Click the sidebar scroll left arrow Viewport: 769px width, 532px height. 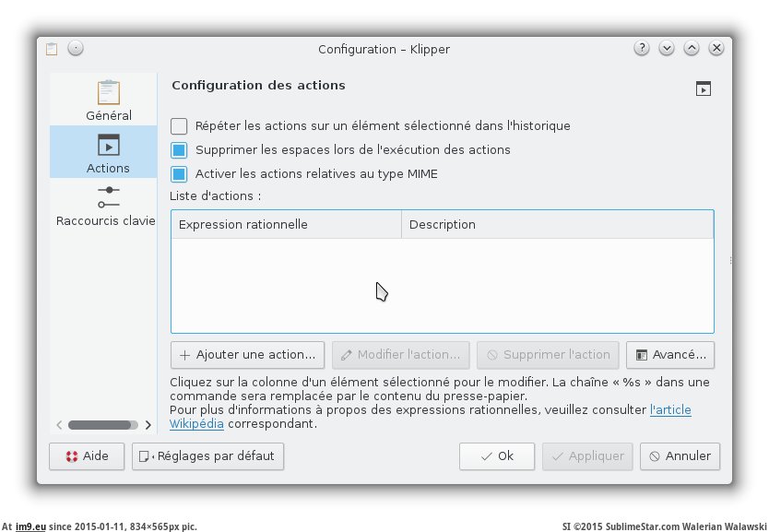click(59, 425)
